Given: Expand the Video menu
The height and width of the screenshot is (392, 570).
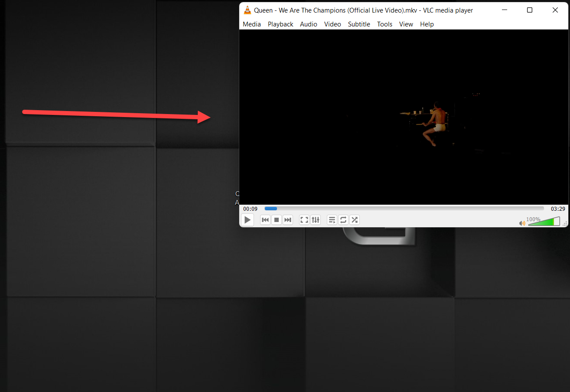Looking at the screenshot, I should click(x=332, y=24).
